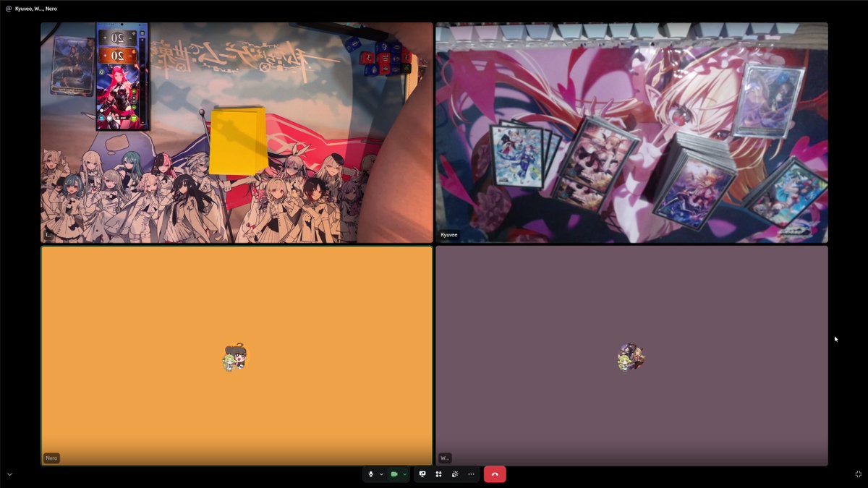The width and height of the screenshot is (868, 488).
Task: Open microphone input options arrow
Action: pyautogui.click(x=381, y=474)
